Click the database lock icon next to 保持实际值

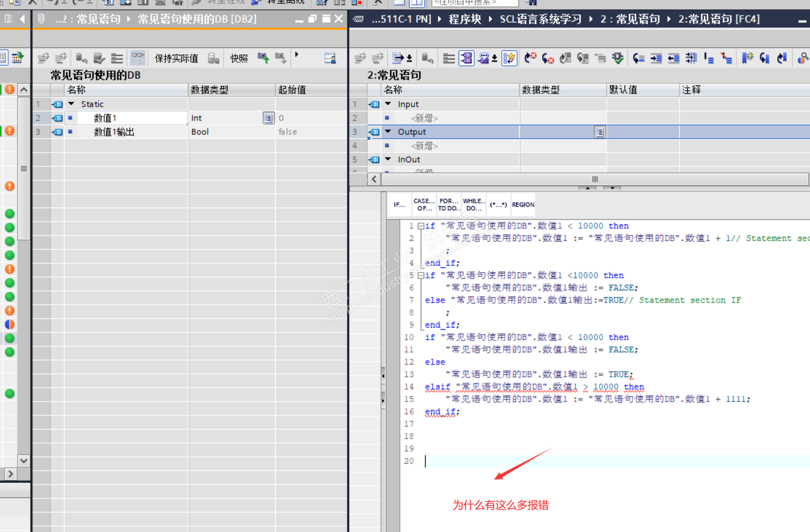214,58
